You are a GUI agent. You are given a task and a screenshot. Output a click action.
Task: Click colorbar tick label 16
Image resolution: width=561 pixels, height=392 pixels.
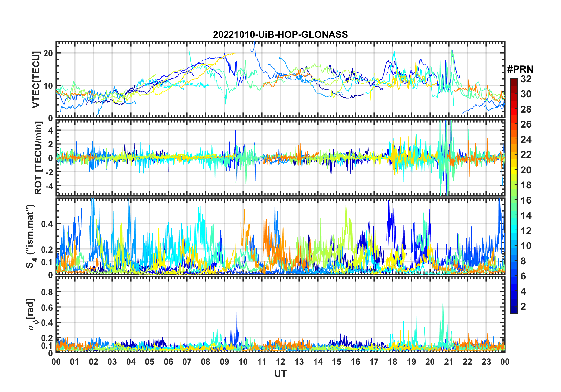[526, 200]
